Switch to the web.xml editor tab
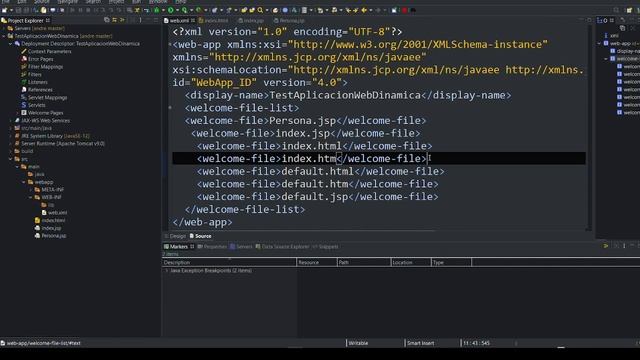 click(179, 20)
